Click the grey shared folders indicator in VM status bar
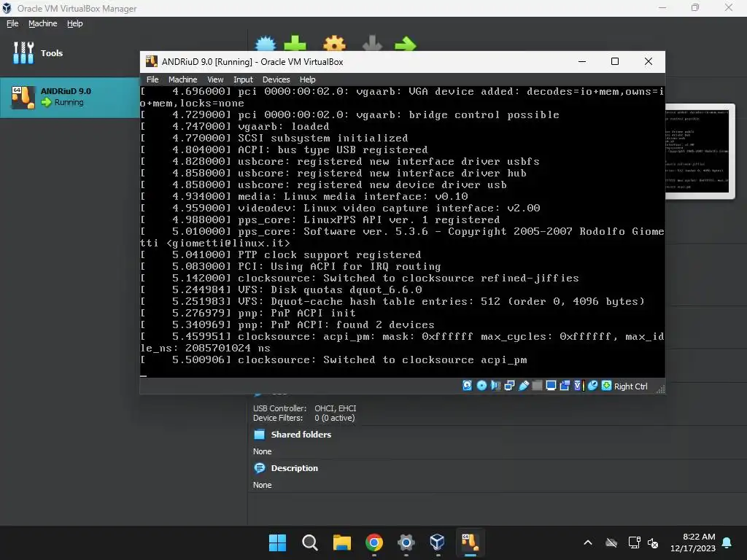The image size is (747, 560). click(537, 386)
